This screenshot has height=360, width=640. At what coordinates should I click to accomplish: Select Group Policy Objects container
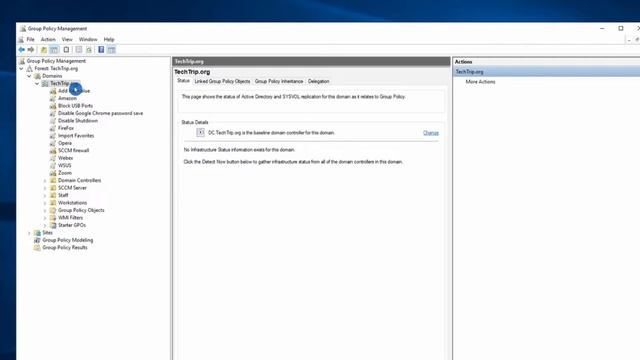click(x=81, y=210)
